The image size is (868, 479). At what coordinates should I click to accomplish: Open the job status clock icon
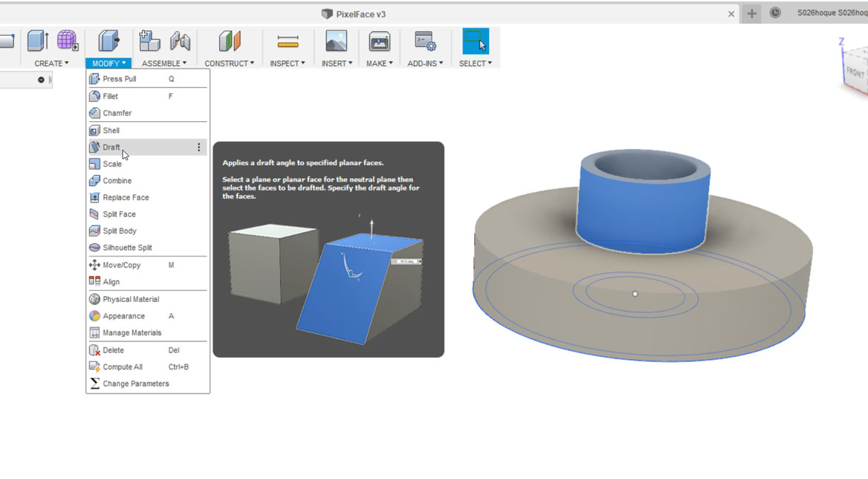(775, 13)
